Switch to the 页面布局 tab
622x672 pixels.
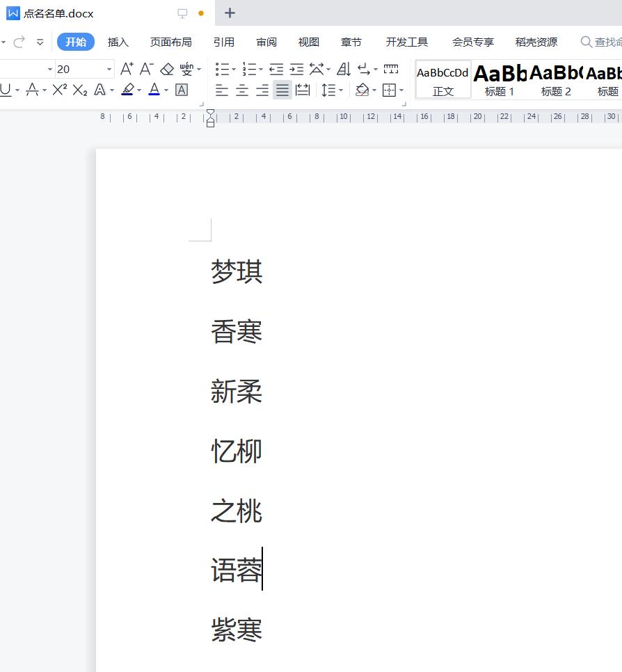[x=170, y=42]
